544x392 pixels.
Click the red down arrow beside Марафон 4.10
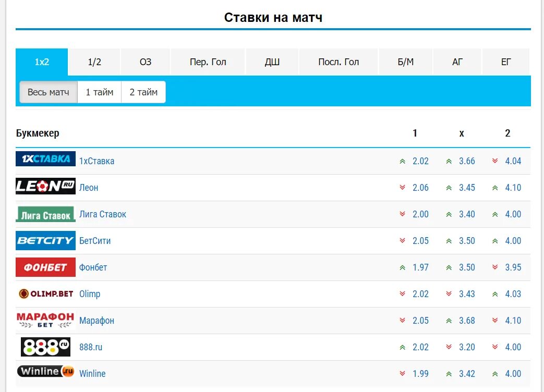coord(495,320)
